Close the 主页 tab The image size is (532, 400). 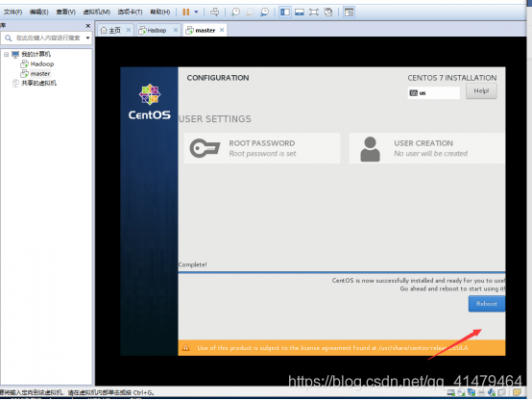[x=129, y=30]
